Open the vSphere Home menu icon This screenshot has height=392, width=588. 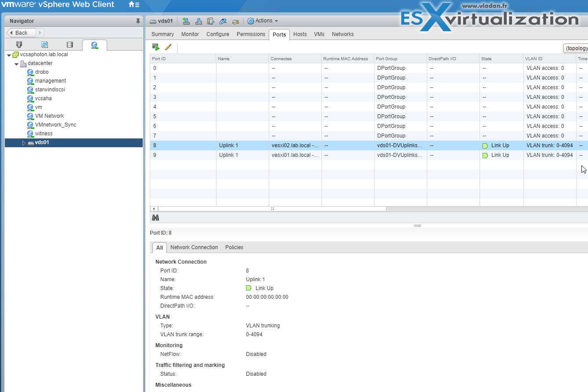point(134,5)
